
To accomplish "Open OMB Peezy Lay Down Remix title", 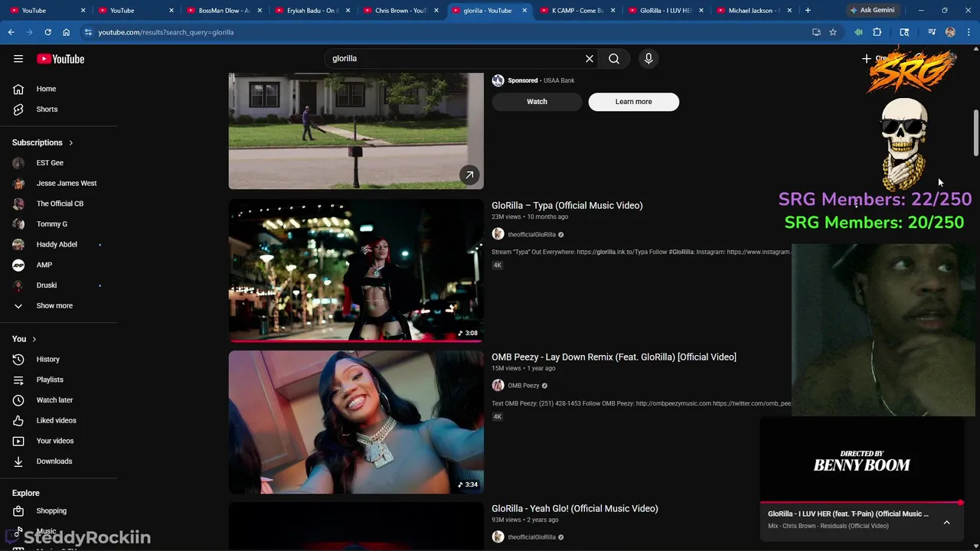I will [x=614, y=357].
